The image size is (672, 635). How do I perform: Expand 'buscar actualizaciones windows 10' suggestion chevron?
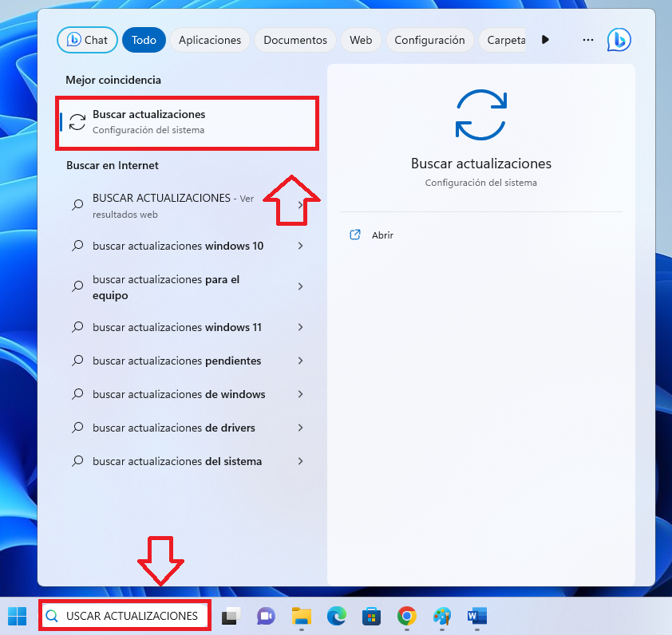point(300,246)
